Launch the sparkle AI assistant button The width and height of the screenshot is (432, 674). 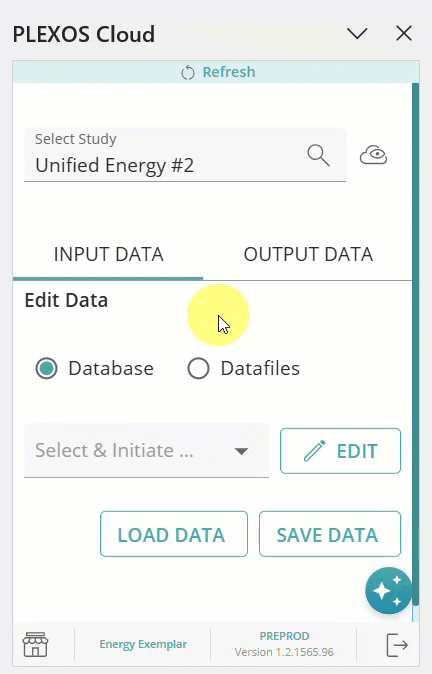pyautogui.click(x=388, y=590)
